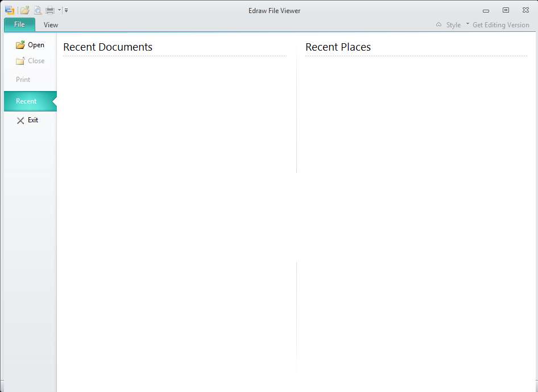
Task: Switch to the File tab
Action: [19, 24]
